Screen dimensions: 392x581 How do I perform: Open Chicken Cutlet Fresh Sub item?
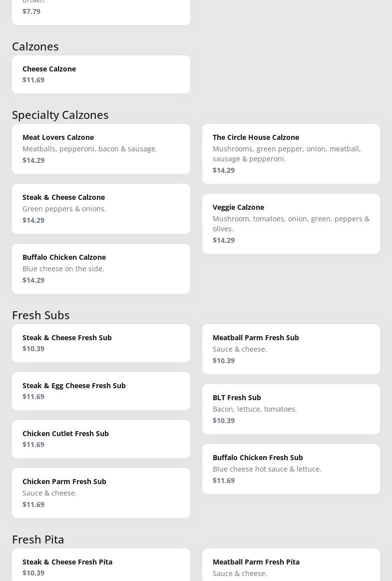tap(101, 439)
